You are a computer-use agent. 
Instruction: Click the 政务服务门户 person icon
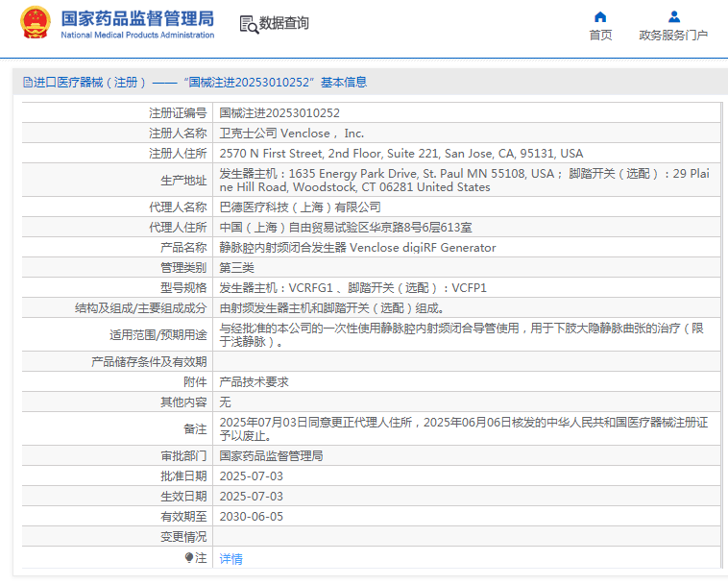point(673,16)
